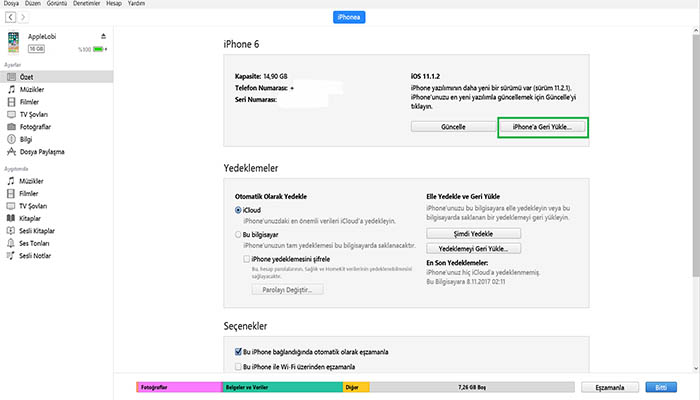Eject the AppleLobi device
Image resolution: width=700 pixels, height=400 pixels.
tap(105, 36)
